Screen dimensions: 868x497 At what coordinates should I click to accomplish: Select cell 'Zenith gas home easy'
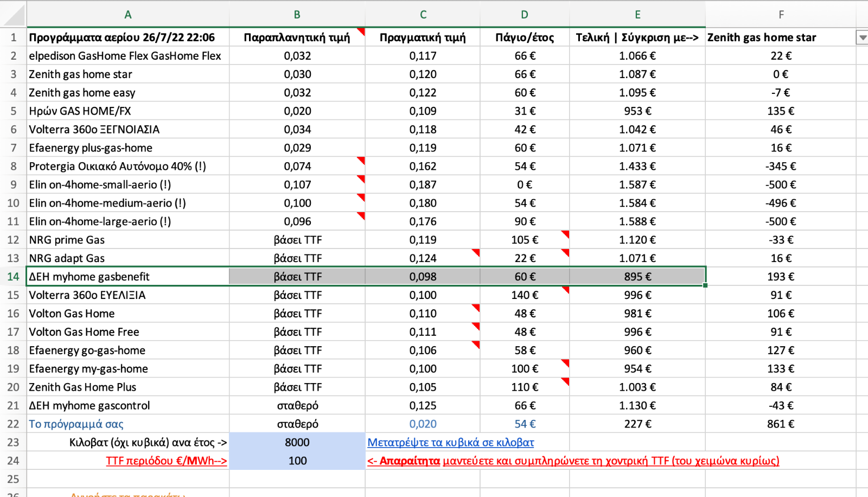(128, 93)
